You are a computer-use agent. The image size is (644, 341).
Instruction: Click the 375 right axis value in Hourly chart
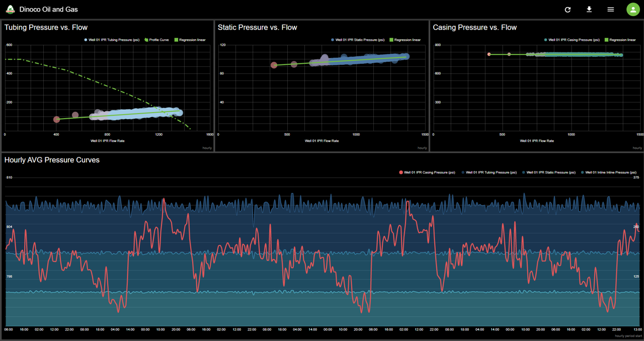click(x=636, y=177)
